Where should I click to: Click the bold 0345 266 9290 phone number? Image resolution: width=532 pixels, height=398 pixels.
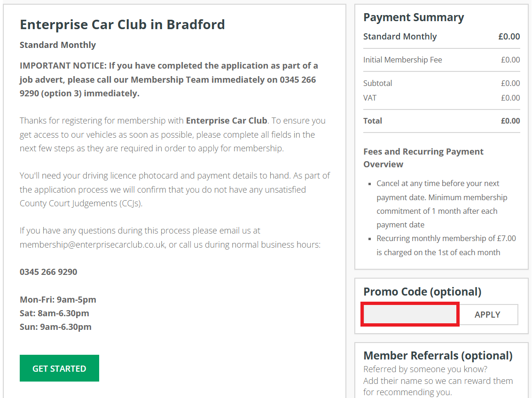48,272
